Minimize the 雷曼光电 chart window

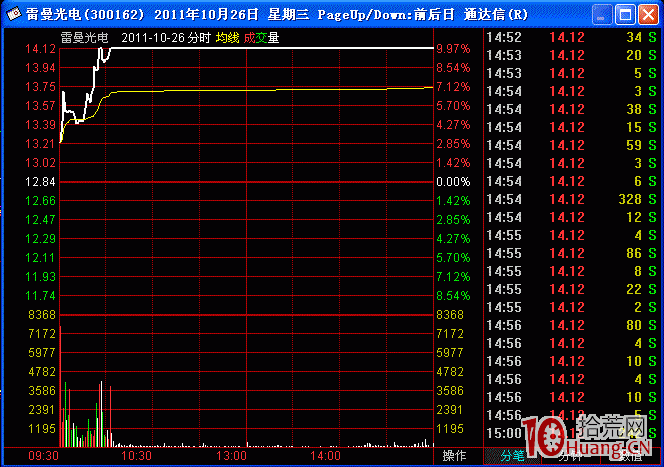coord(601,15)
